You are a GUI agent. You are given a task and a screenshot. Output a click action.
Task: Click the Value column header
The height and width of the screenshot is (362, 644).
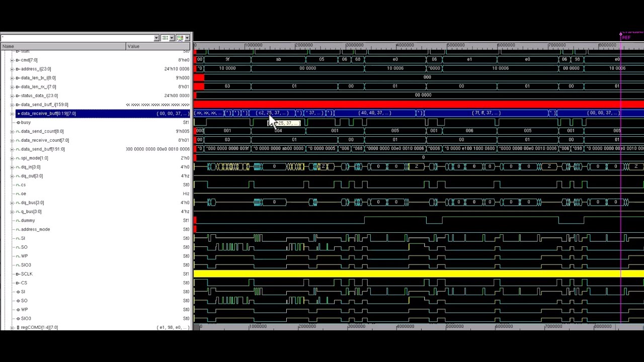[158, 46]
